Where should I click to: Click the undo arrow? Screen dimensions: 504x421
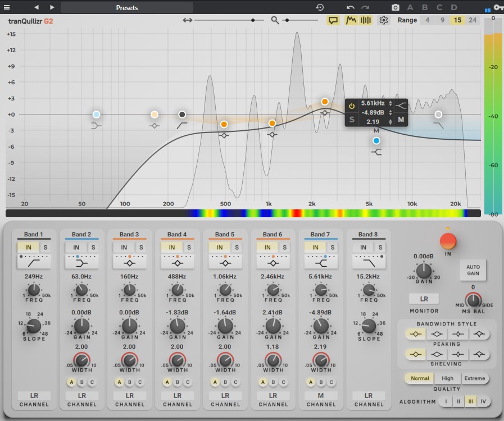click(351, 7)
